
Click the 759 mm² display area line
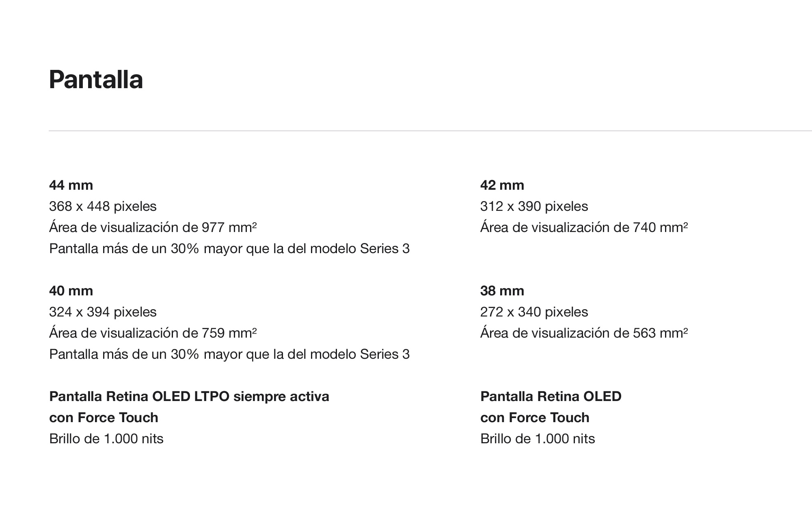point(153,333)
